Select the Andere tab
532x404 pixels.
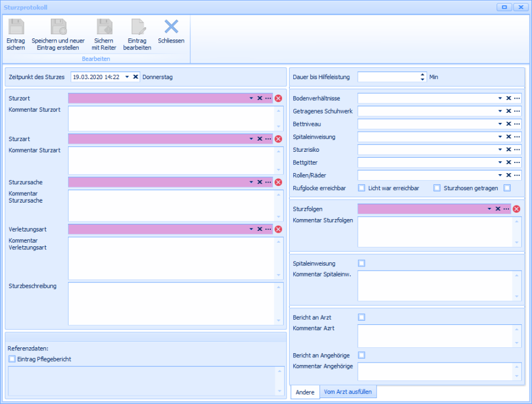pos(305,392)
